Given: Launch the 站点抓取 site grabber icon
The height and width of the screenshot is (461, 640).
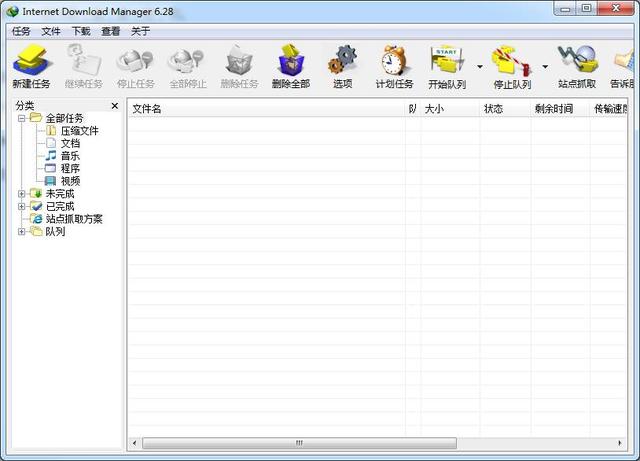Looking at the screenshot, I should 577,66.
